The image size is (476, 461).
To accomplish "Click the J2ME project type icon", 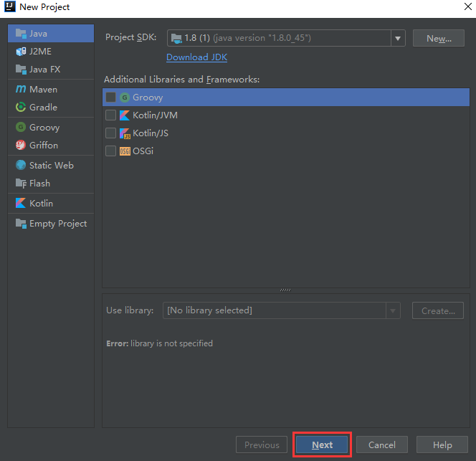I will click(21, 52).
